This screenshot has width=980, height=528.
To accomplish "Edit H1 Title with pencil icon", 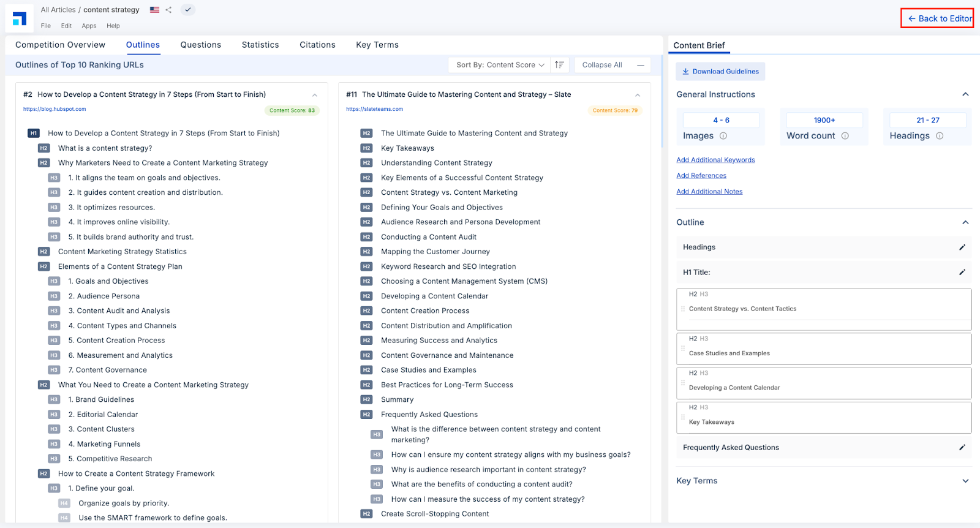I will (962, 273).
